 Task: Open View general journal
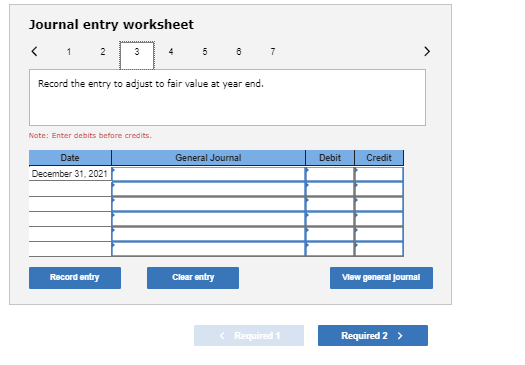click(x=381, y=278)
